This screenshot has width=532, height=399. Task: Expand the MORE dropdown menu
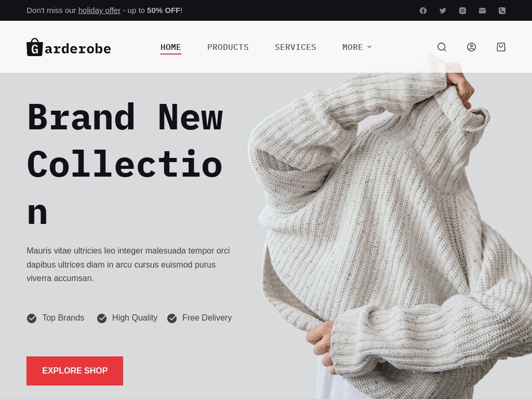[357, 47]
